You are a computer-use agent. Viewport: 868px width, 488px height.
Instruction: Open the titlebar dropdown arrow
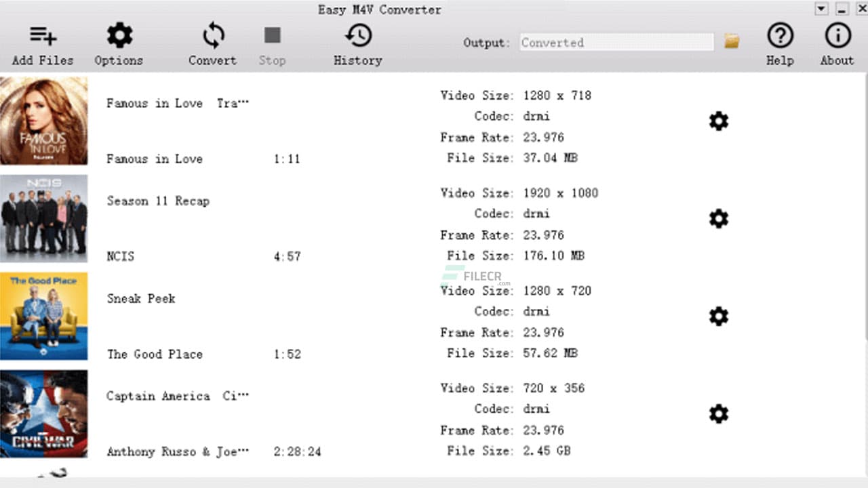pyautogui.click(x=821, y=9)
